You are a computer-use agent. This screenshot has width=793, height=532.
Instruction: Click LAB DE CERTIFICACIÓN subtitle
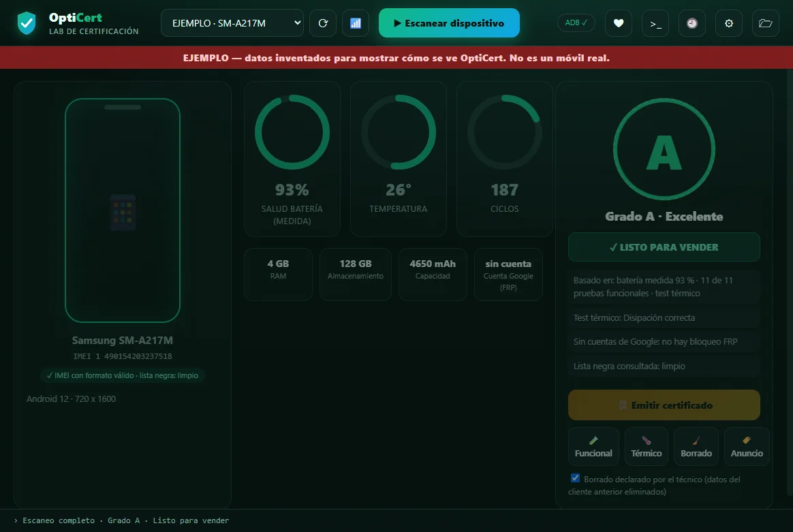93,31
